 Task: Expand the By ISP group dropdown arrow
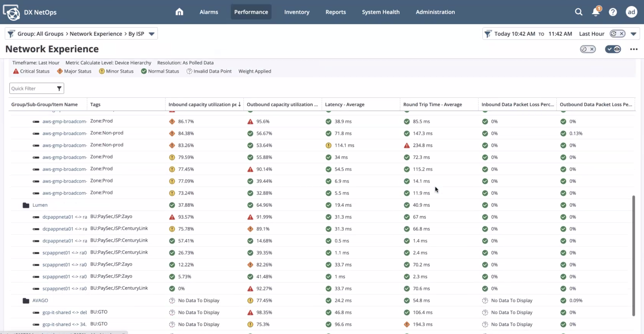151,34
